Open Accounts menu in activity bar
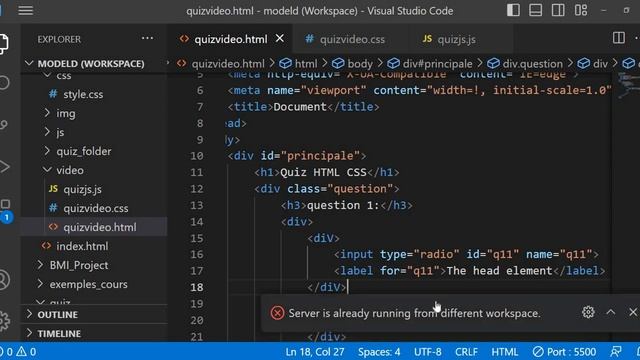 click(3, 280)
